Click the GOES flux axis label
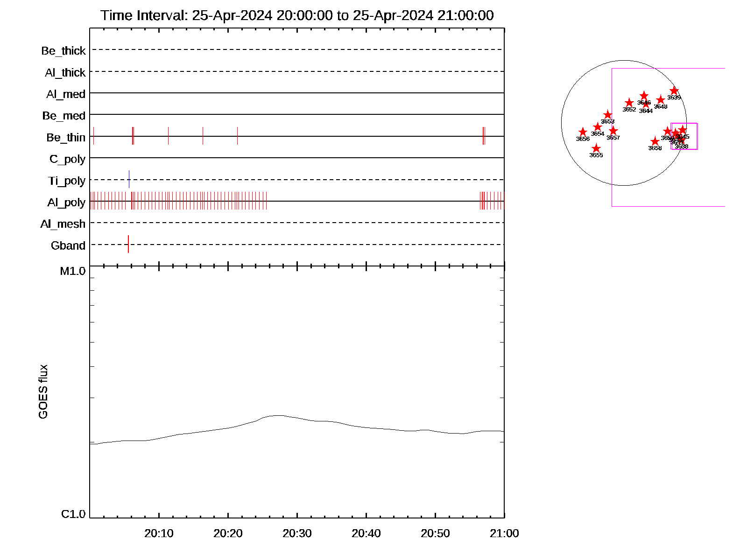Screen dimensions: 747x560 coord(43,392)
